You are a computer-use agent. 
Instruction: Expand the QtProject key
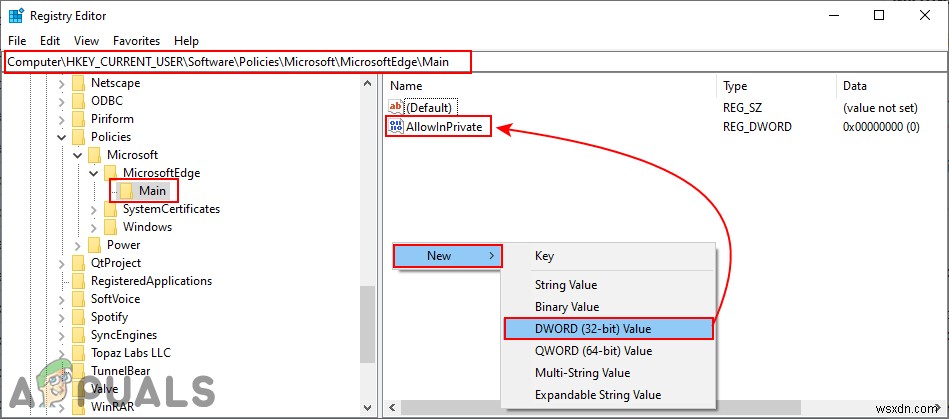(x=61, y=263)
